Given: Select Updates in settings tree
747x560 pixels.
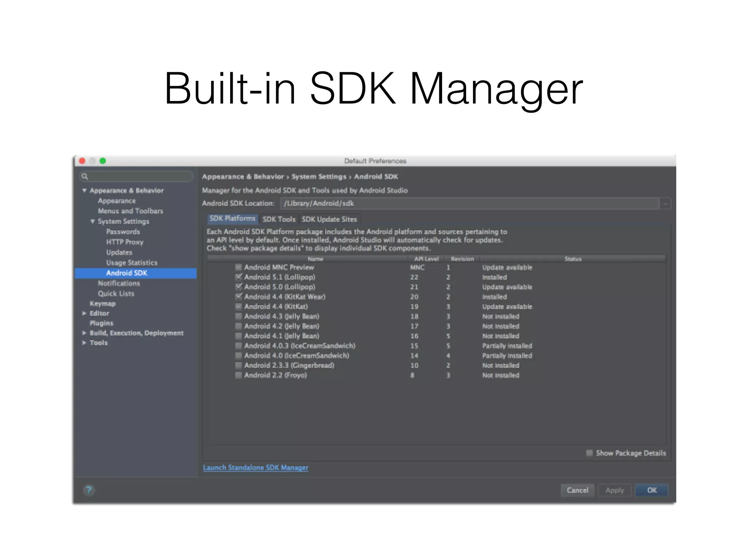Looking at the screenshot, I should pyautogui.click(x=119, y=252).
